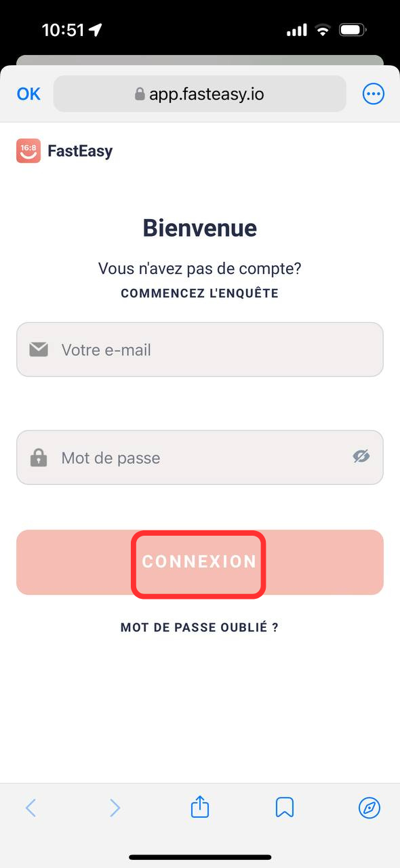Tap the status bar clock showing 10:51

63,30
